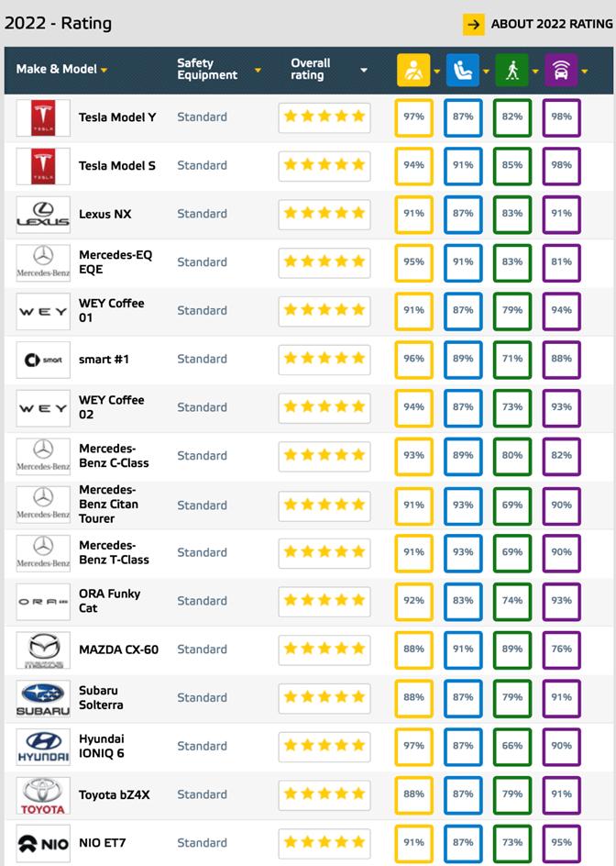Image resolution: width=616 pixels, height=866 pixels.
Task: Open the Tesla Model S result
Action: 117,166
